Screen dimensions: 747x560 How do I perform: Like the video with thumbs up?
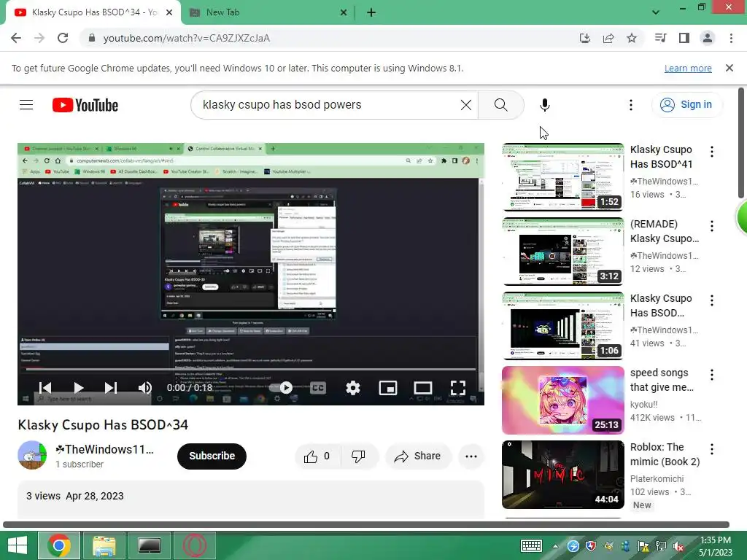tap(317, 456)
